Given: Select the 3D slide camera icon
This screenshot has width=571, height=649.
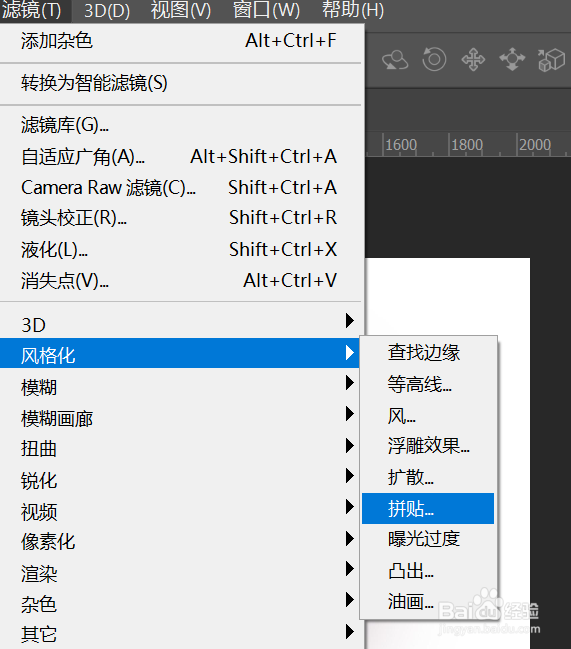Looking at the screenshot, I should (512, 59).
